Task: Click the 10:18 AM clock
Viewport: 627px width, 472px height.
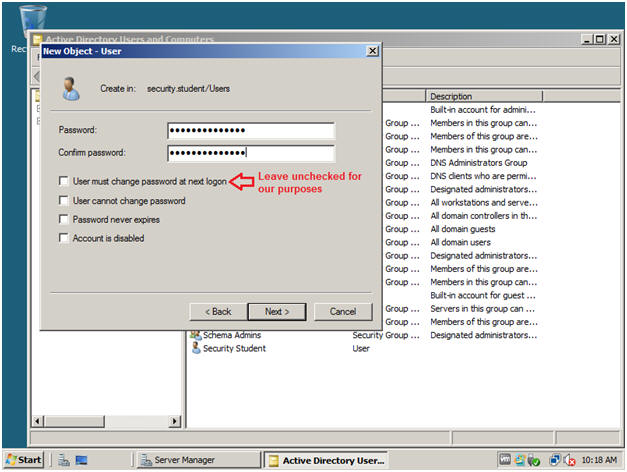Action: 599,460
